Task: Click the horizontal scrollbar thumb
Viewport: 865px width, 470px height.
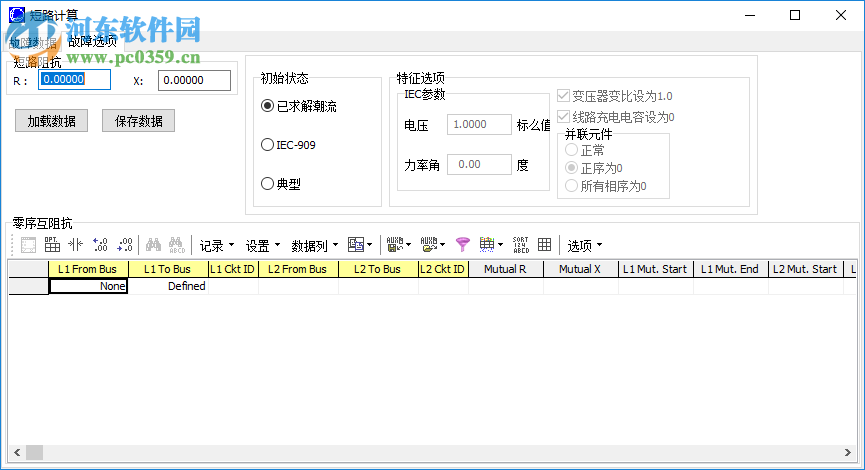Action: 34,452
